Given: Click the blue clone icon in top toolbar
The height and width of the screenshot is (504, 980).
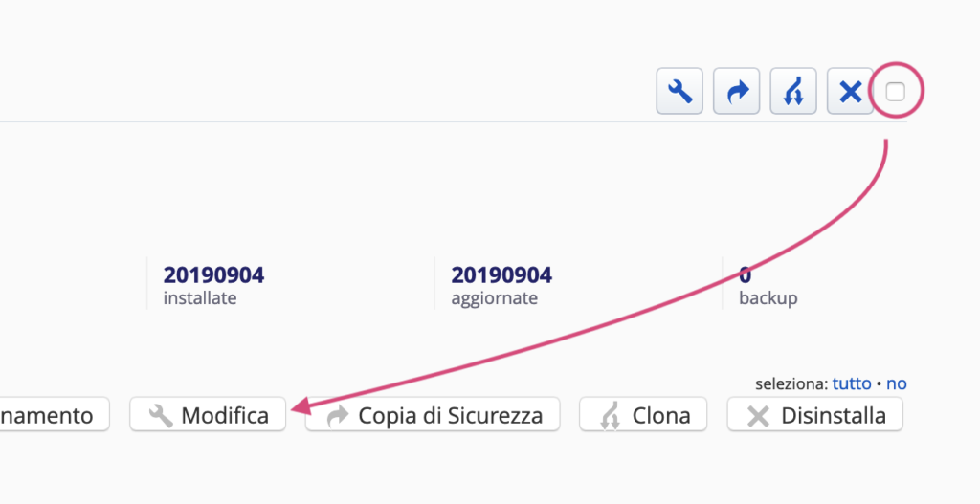Looking at the screenshot, I should tap(793, 92).
